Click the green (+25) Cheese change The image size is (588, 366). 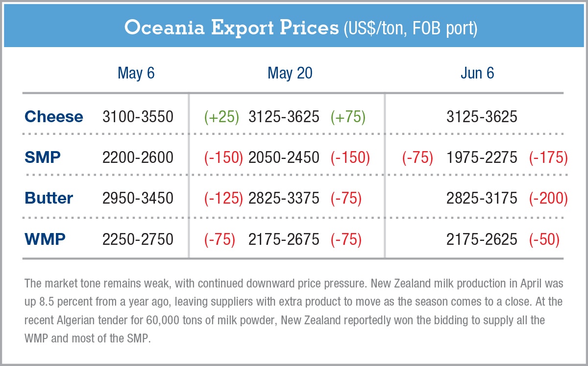[x=221, y=117]
